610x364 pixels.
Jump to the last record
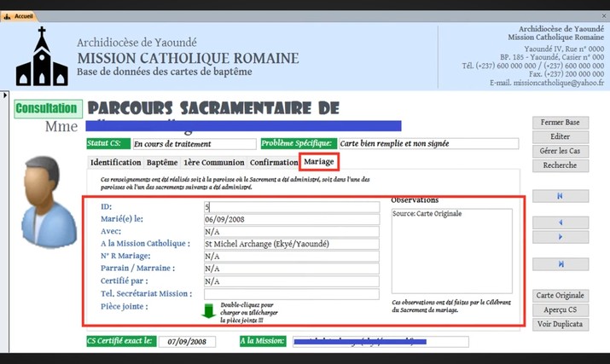pos(560,264)
